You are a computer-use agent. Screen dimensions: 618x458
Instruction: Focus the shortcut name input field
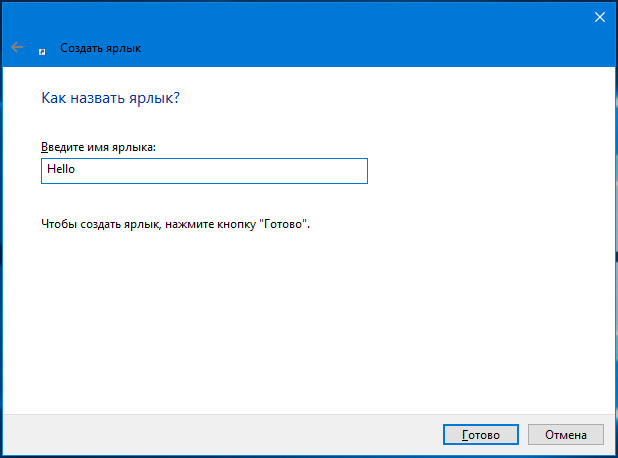[x=204, y=171]
